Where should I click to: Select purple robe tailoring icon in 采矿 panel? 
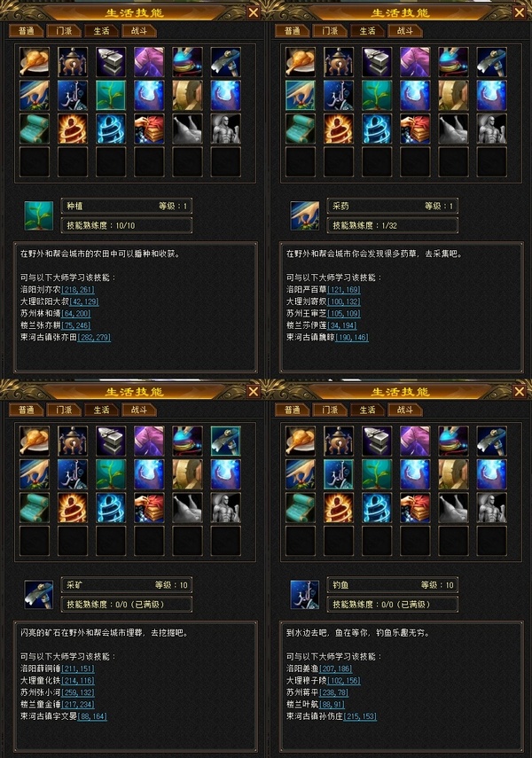[x=149, y=441]
